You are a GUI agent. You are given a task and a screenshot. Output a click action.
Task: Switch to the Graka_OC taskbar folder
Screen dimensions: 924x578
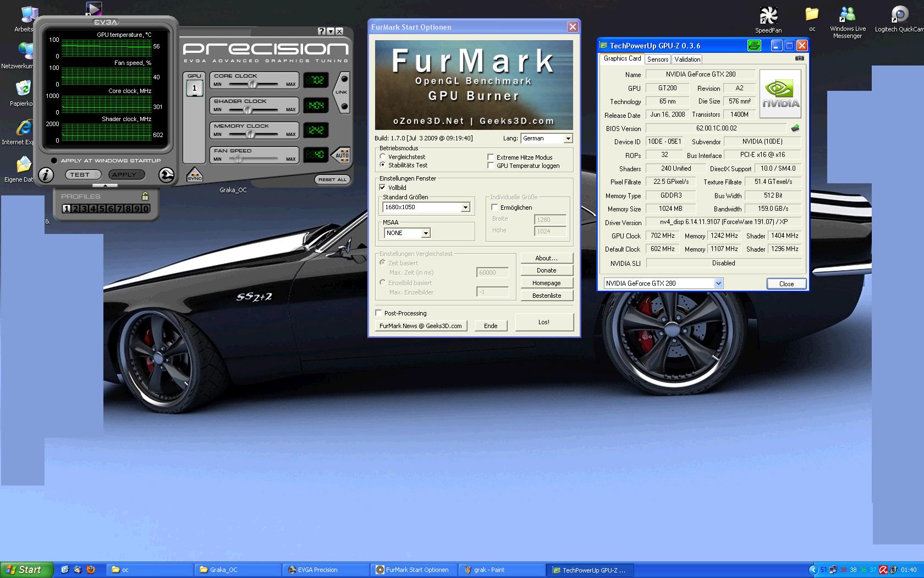pos(238,570)
